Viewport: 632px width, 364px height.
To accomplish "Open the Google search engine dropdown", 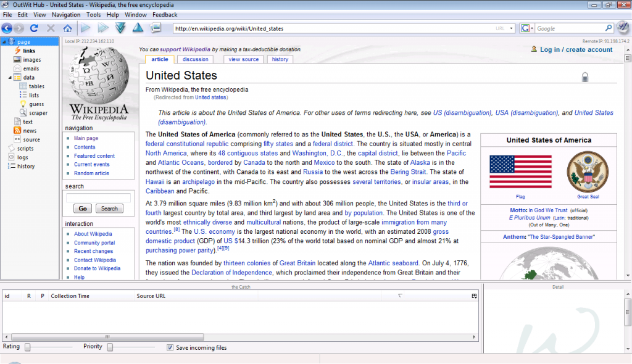I will 527,28.
